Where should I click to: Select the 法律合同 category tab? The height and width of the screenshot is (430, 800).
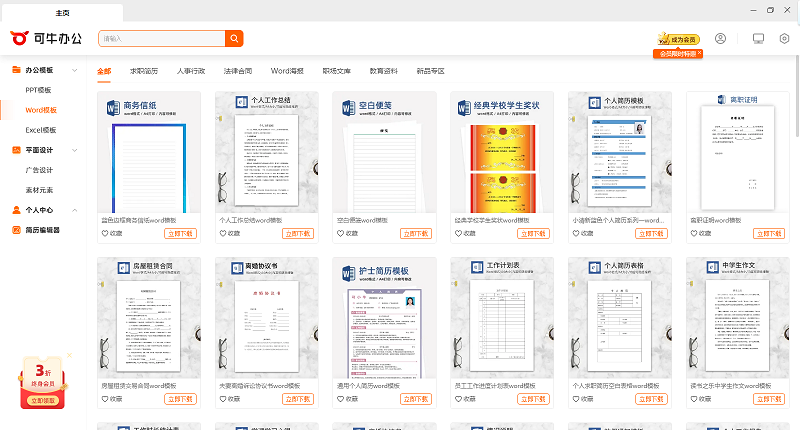point(237,71)
